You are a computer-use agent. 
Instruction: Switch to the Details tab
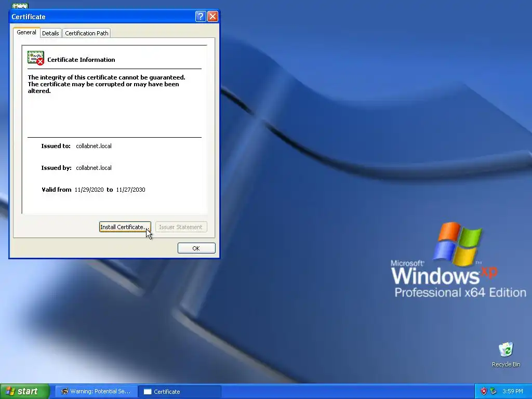[x=50, y=33]
